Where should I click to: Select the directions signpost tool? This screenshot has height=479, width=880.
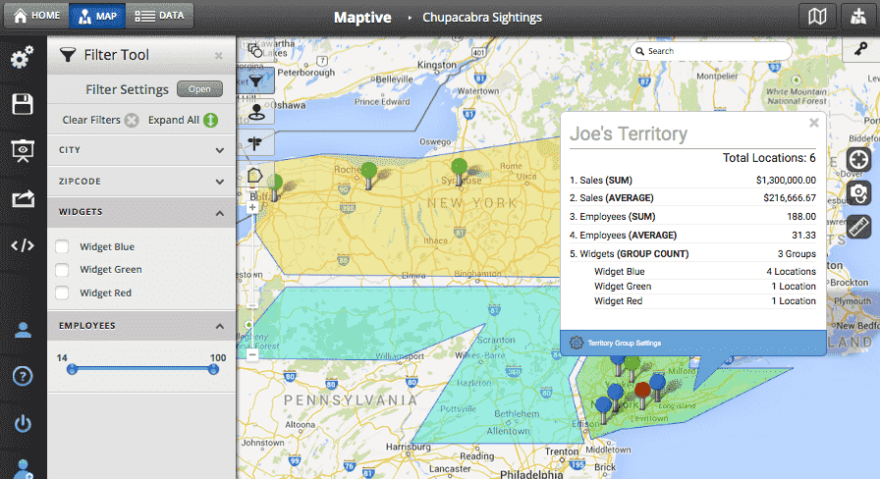[x=256, y=144]
